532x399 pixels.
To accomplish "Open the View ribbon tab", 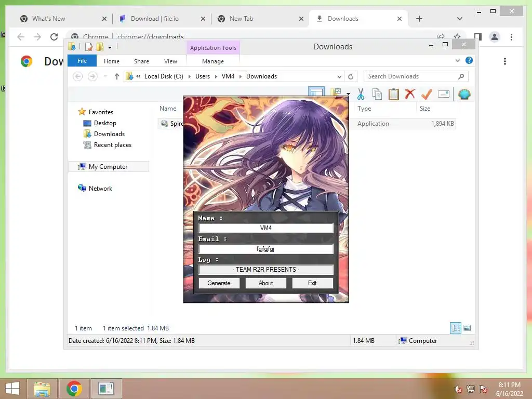I will (170, 61).
